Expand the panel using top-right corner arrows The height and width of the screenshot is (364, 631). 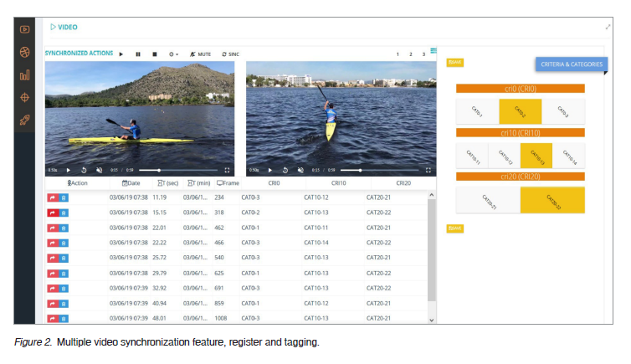pyautogui.click(x=608, y=27)
